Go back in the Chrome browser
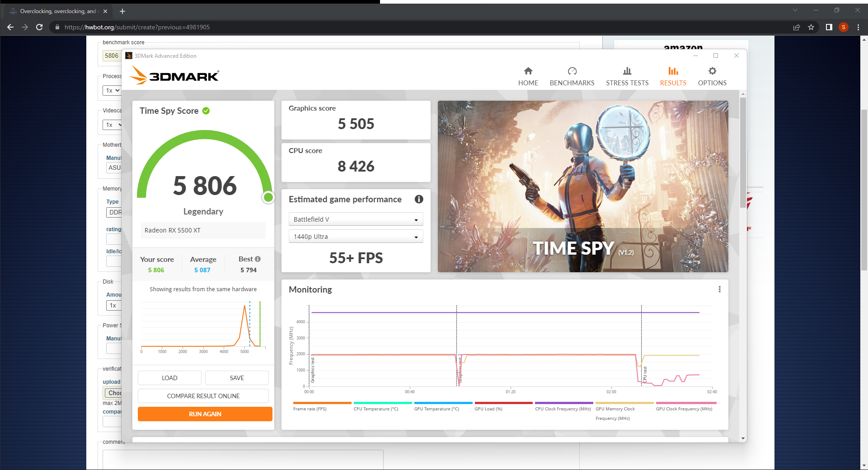The width and height of the screenshot is (868, 470). pos(10,27)
